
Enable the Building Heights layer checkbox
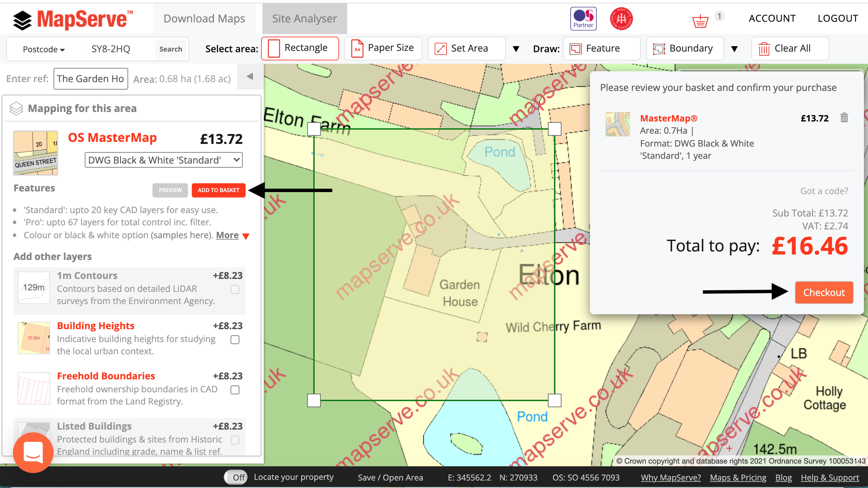[235, 340]
